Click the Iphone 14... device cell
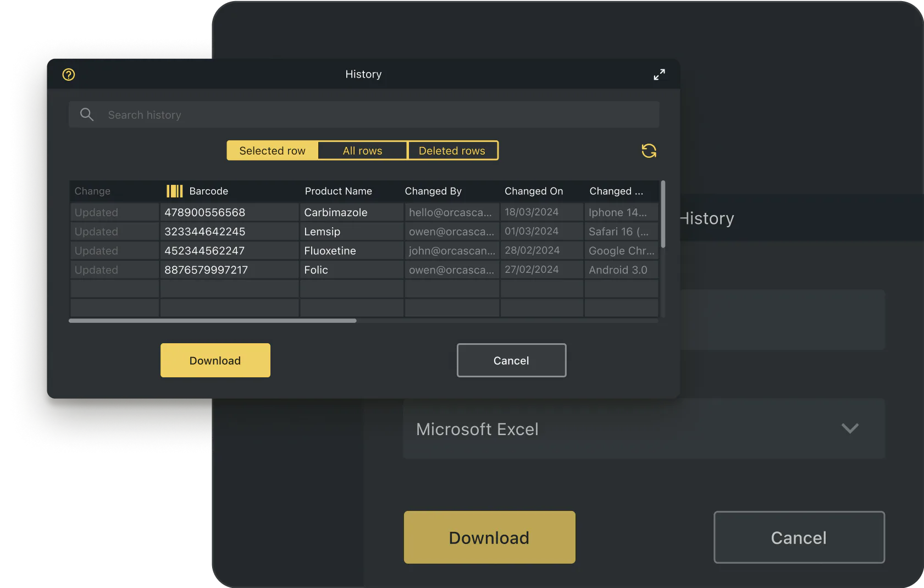924x588 pixels. point(621,212)
